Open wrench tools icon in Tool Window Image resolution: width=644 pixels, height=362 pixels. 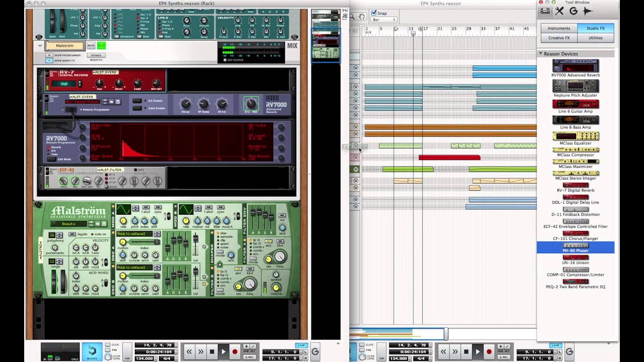pos(559,11)
